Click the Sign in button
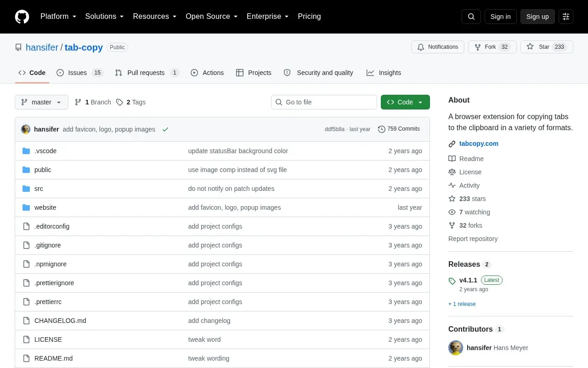The height and width of the screenshot is (368, 588). (x=500, y=17)
